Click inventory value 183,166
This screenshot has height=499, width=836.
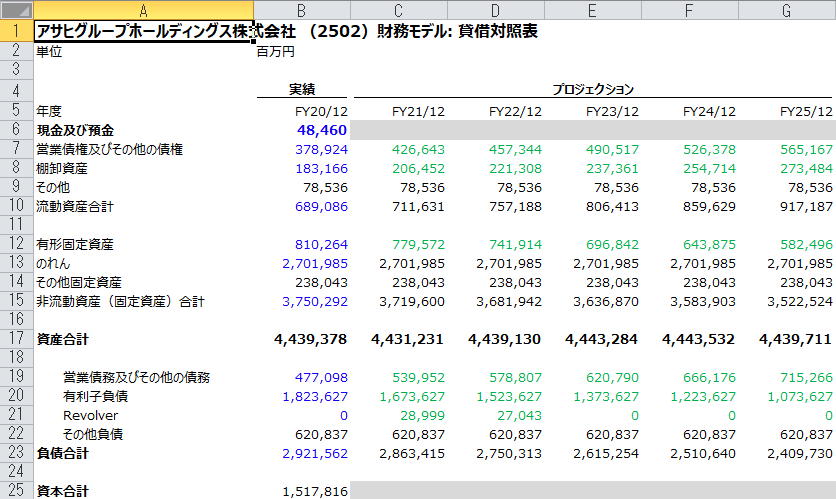point(321,168)
